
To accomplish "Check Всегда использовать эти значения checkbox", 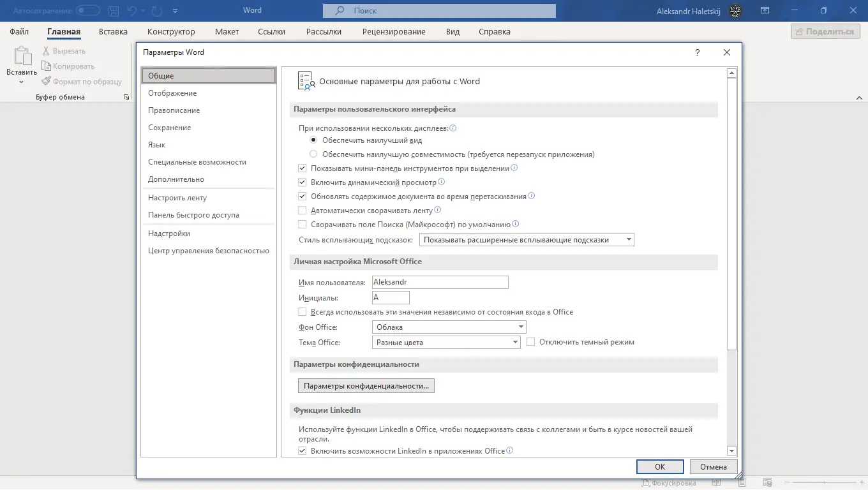I will 303,312.
